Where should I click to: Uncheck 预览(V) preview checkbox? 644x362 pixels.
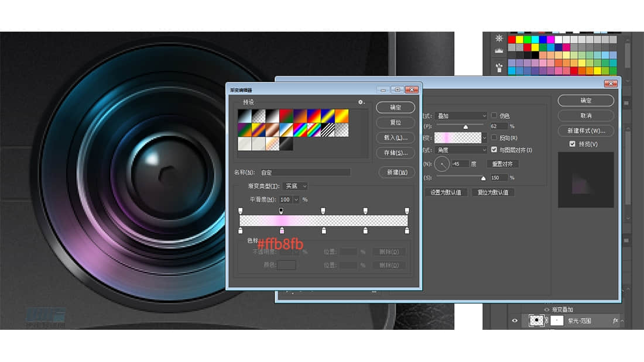(x=572, y=144)
